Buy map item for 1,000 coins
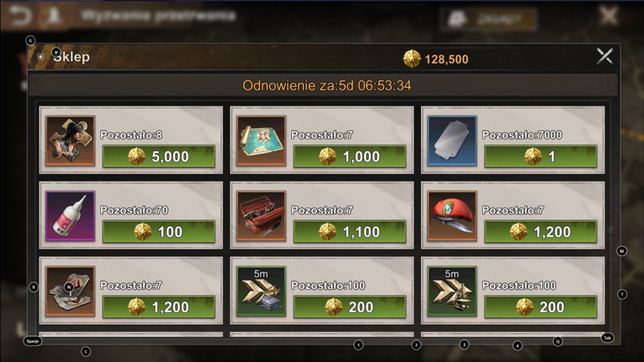This screenshot has height=362, width=644. (x=350, y=157)
